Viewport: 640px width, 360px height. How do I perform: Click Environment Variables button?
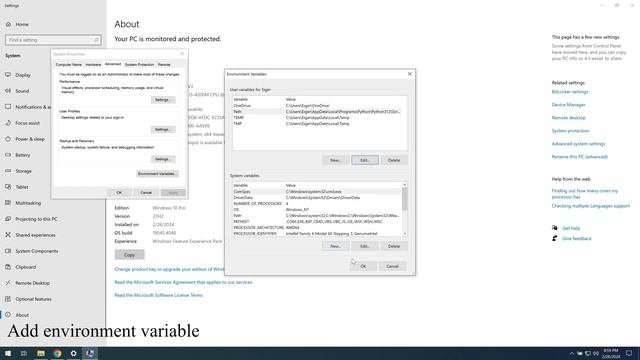[157, 174]
